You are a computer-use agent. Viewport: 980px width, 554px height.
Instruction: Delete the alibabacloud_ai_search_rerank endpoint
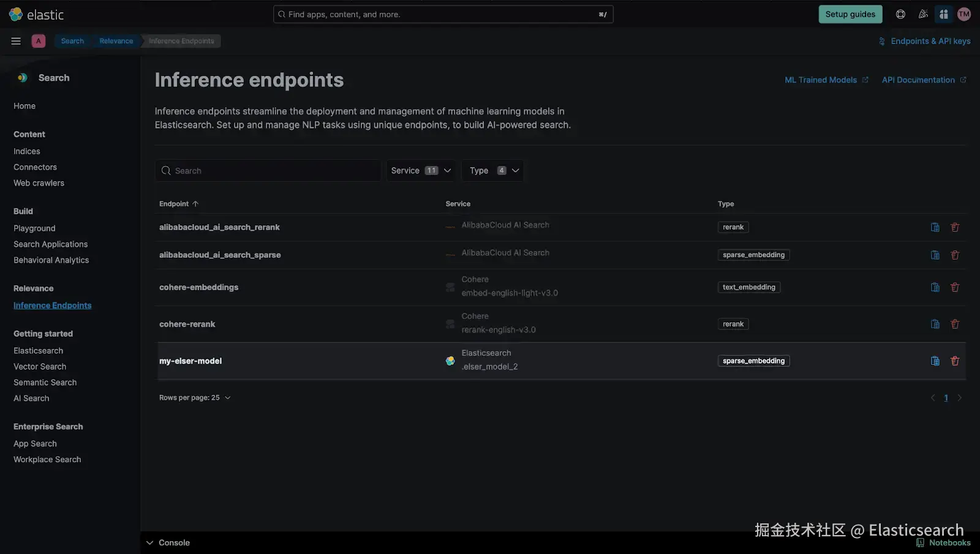pyautogui.click(x=954, y=228)
